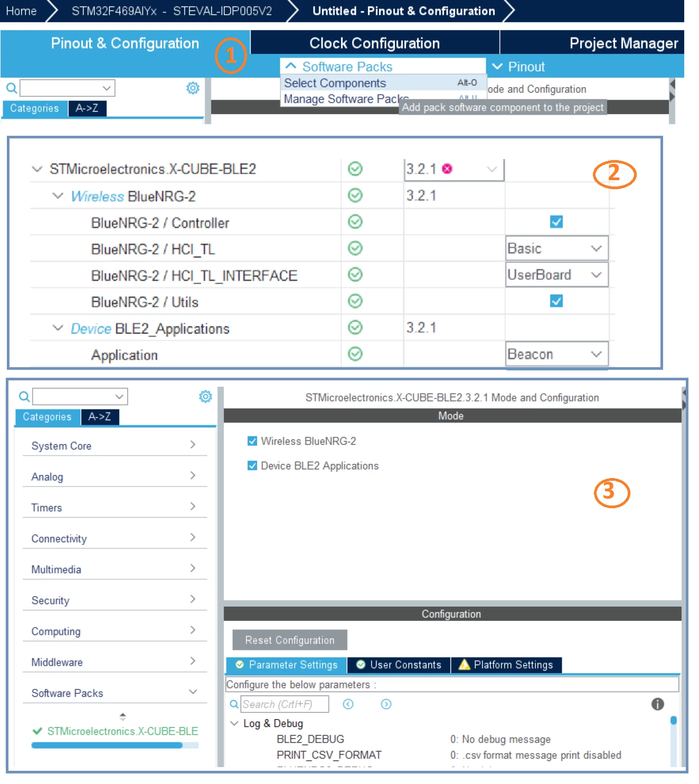Select Categories tab in lower panel

[47, 417]
